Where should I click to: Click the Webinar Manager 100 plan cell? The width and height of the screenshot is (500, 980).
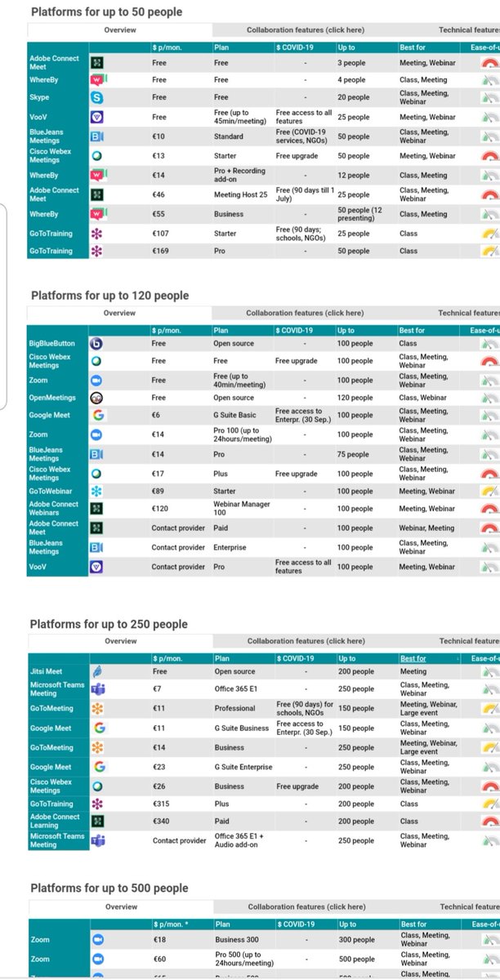[x=243, y=508]
